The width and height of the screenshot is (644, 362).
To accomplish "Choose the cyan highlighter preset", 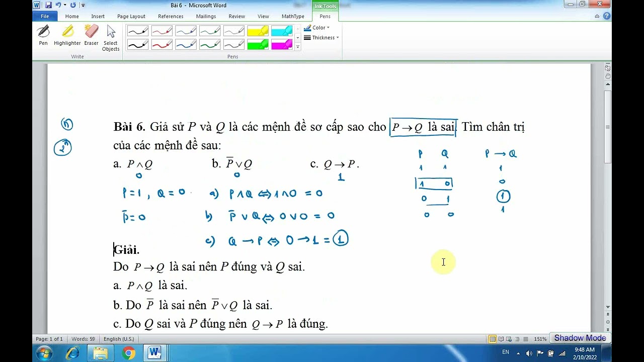I will pyautogui.click(x=282, y=31).
